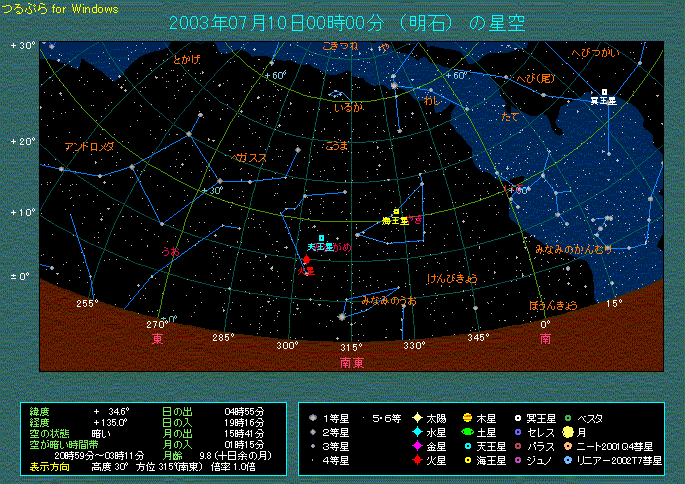The width and height of the screenshot is (685, 484).
Task: Click the 表示方向 label in the info panel
Action: pos(49,466)
